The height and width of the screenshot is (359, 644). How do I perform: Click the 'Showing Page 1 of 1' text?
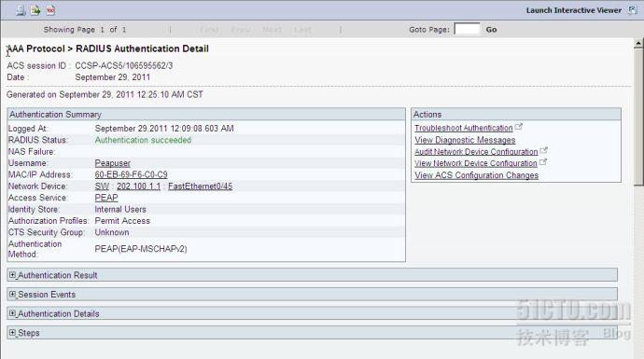click(x=85, y=30)
